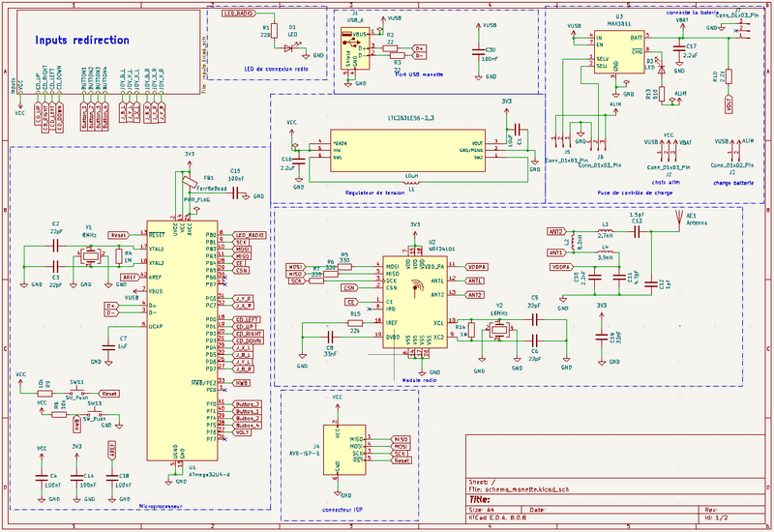Select the J4 AVR-ISP-6 connector symbol

[344, 450]
